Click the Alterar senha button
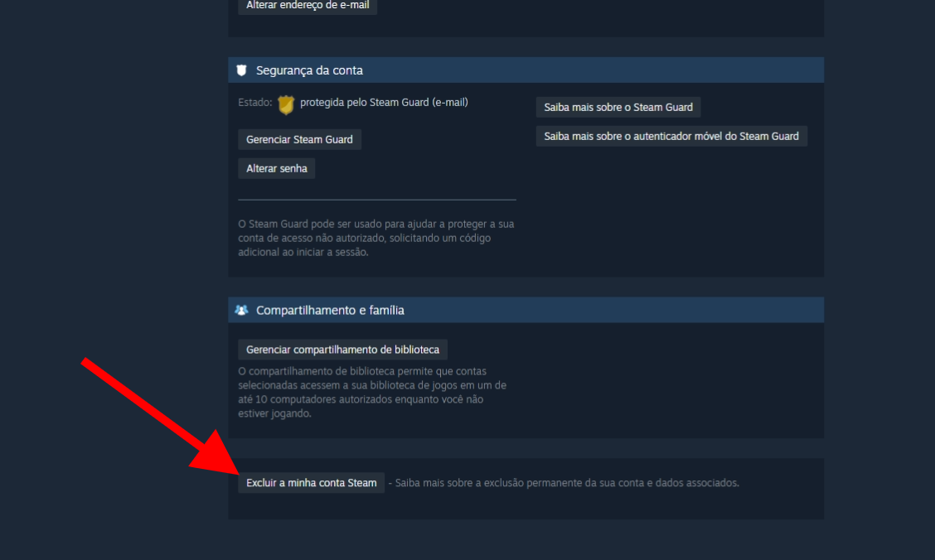 (277, 169)
